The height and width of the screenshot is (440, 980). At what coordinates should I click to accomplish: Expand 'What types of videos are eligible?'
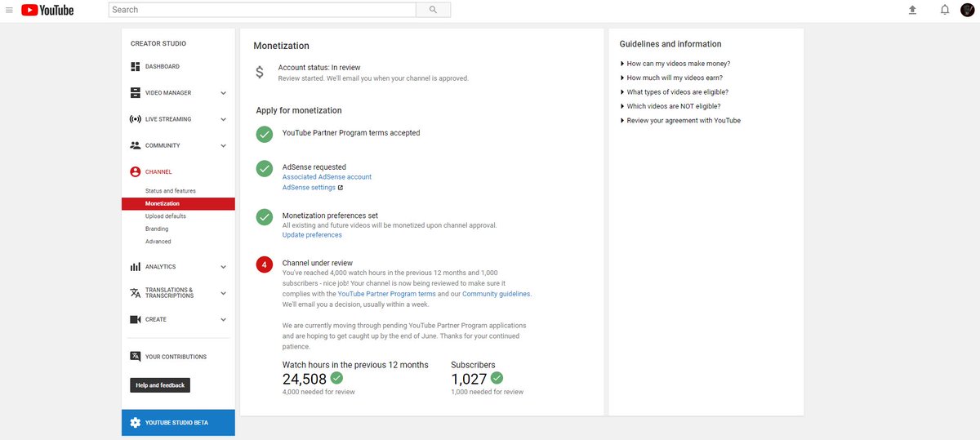675,92
